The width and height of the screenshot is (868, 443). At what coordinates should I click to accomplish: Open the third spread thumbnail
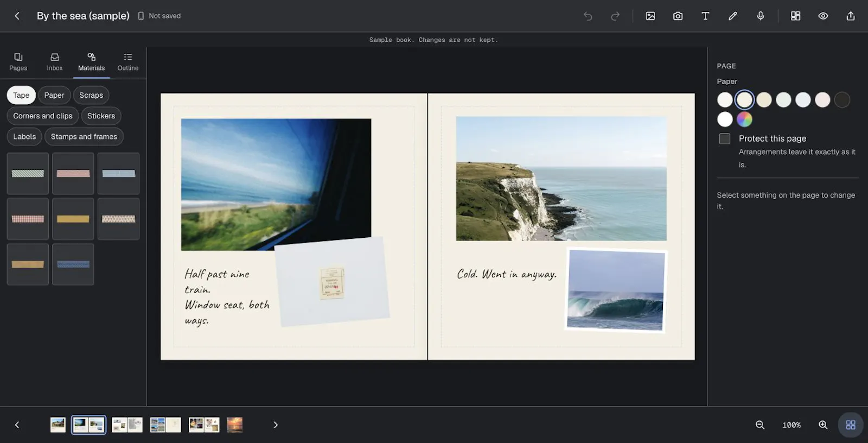pyautogui.click(x=127, y=425)
